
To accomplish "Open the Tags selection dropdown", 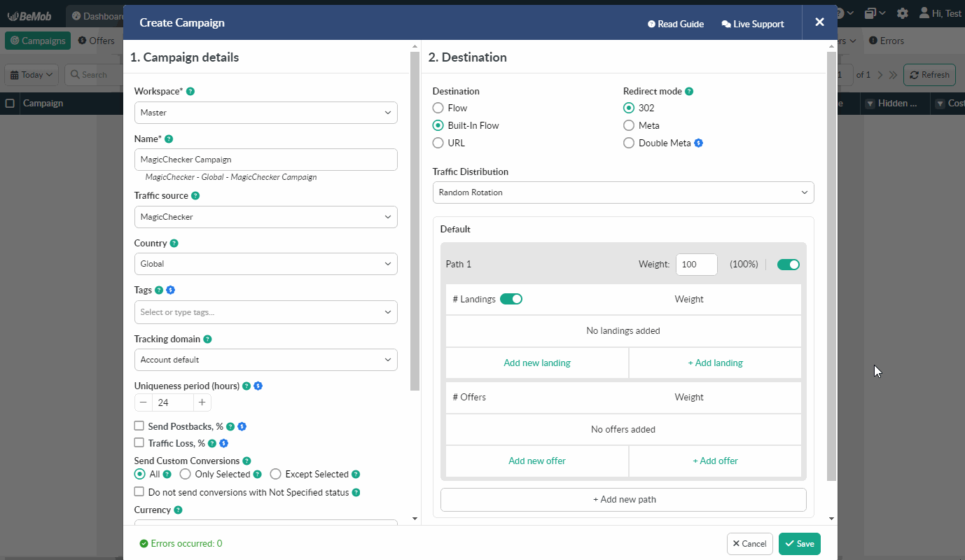I will click(266, 312).
